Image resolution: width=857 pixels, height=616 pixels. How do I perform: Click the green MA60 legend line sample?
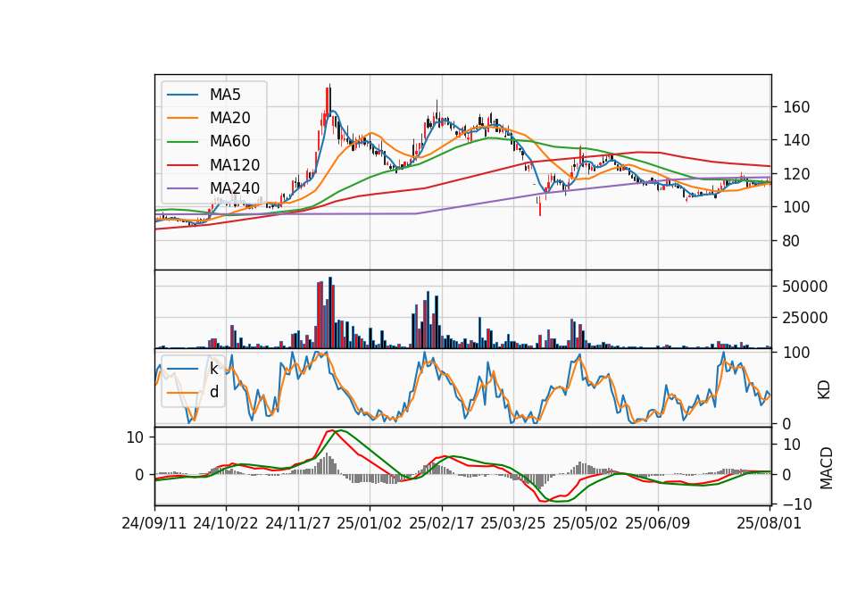pyautogui.click(x=182, y=142)
